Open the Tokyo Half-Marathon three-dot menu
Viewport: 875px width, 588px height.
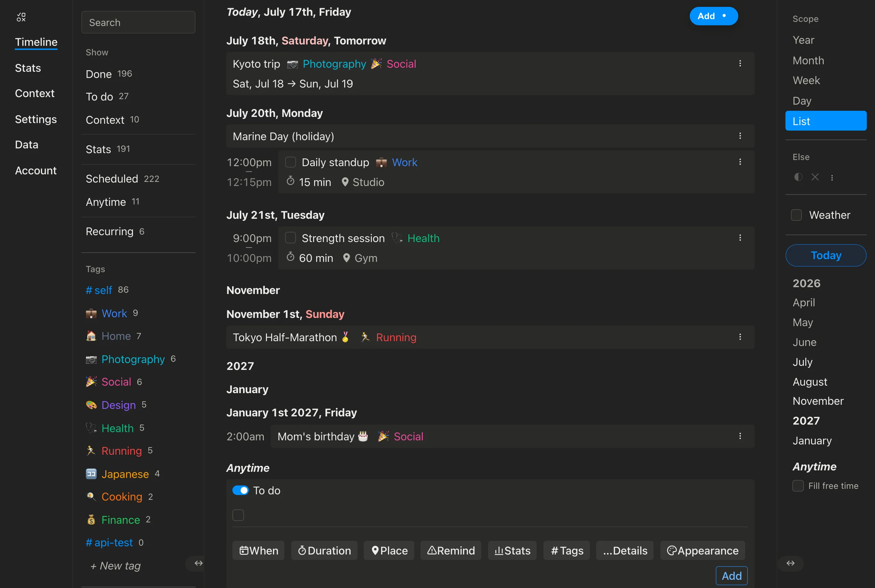point(740,337)
